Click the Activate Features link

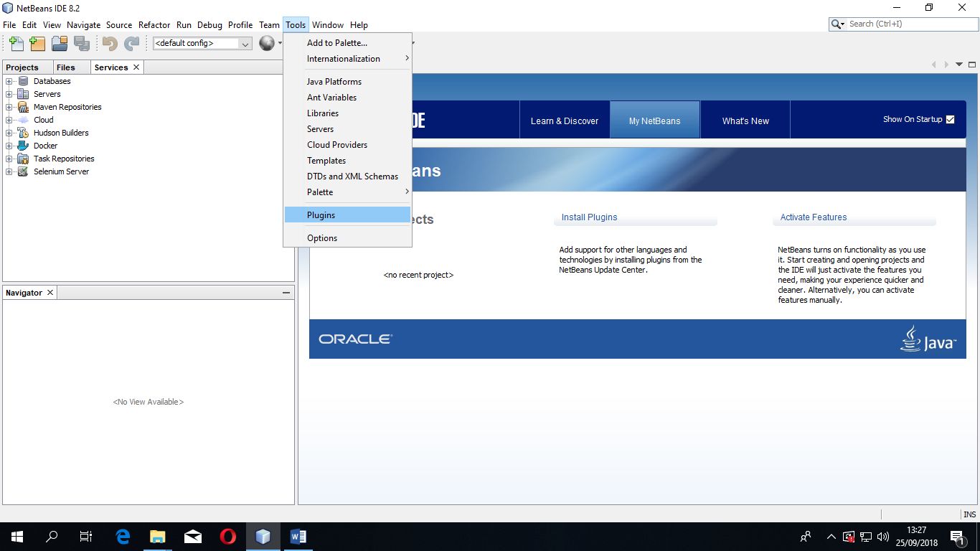(x=814, y=217)
